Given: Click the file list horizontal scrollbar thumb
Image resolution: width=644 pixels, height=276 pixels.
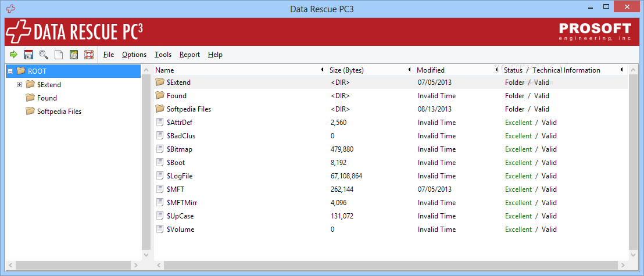Looking at the screenshot, I should (391, 265).
